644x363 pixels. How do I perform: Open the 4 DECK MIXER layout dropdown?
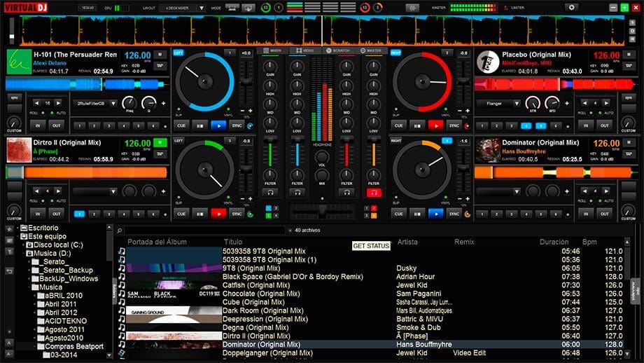(x=202, y=8)
